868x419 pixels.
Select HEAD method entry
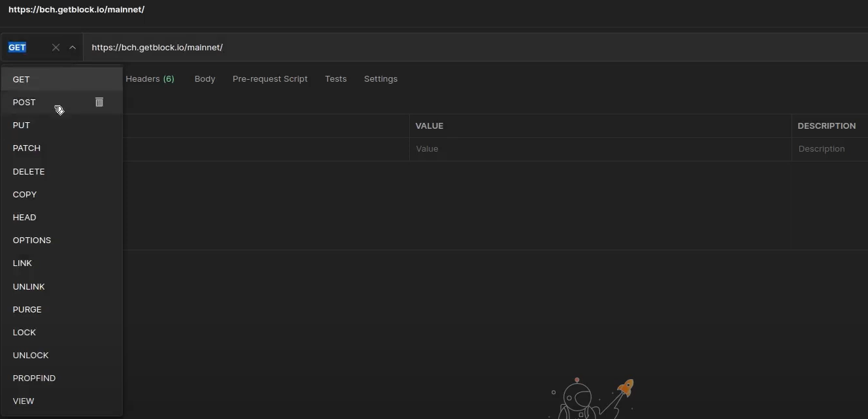coord(62,217)
